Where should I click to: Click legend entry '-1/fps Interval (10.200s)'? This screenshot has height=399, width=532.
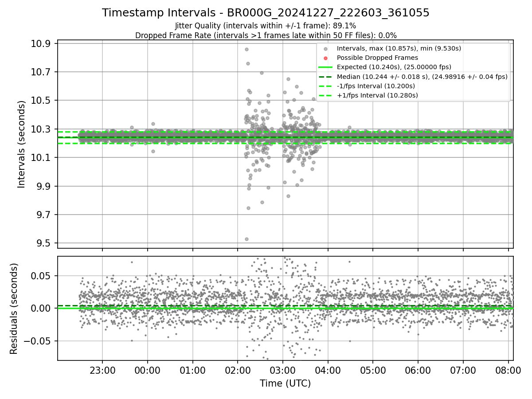pos(376,86)
